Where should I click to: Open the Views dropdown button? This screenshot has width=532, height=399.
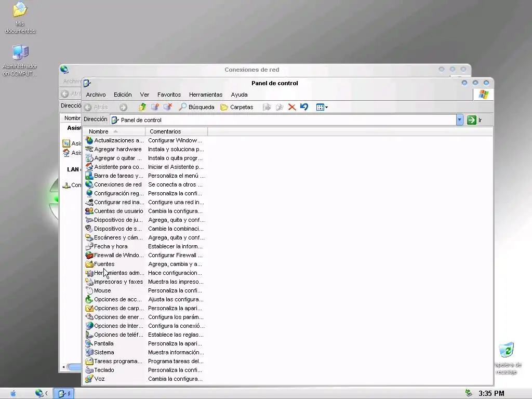[x=322, y=107]
